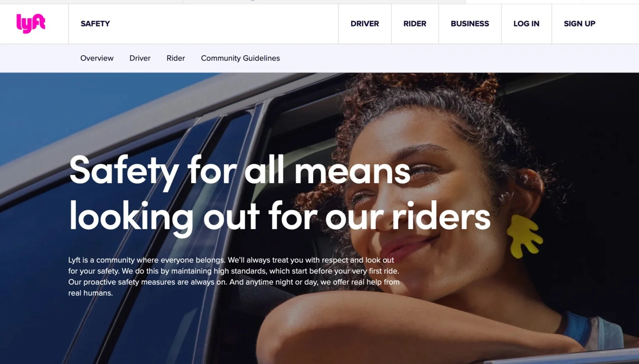The height and width of the screenshot is (364, 639).
Task: Click the SIGN UP button
Action: [x=580, y=24]
